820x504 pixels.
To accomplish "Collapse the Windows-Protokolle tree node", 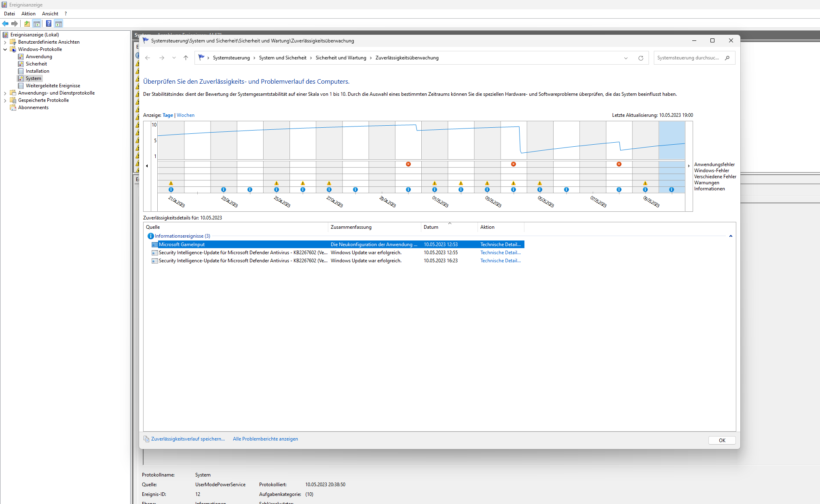I will [5, 49].
